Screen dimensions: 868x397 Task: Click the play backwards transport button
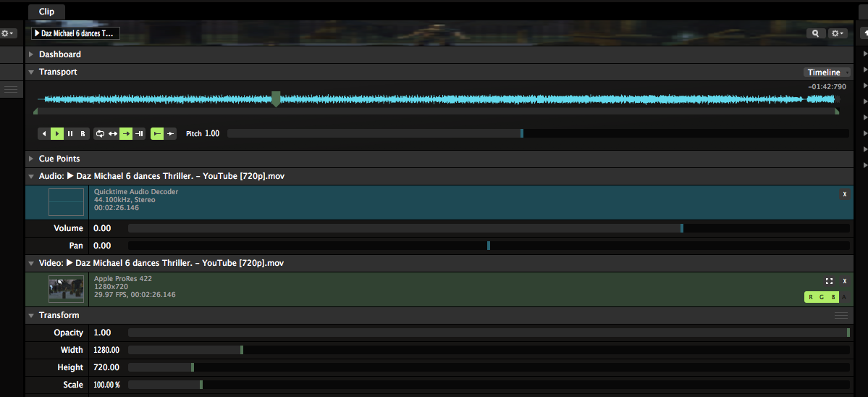44,134
